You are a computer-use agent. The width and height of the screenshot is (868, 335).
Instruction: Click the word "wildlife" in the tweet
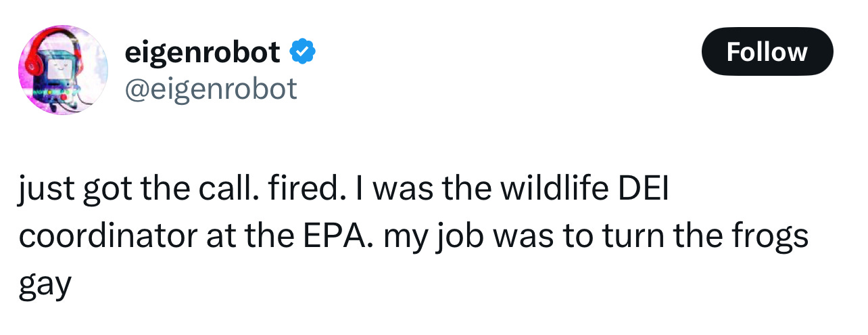point(535,190)
